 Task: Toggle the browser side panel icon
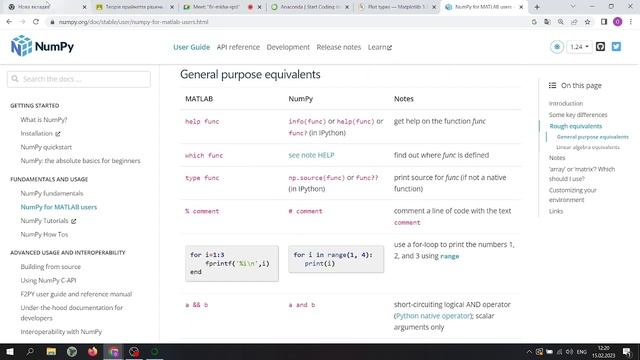point(604,22)
